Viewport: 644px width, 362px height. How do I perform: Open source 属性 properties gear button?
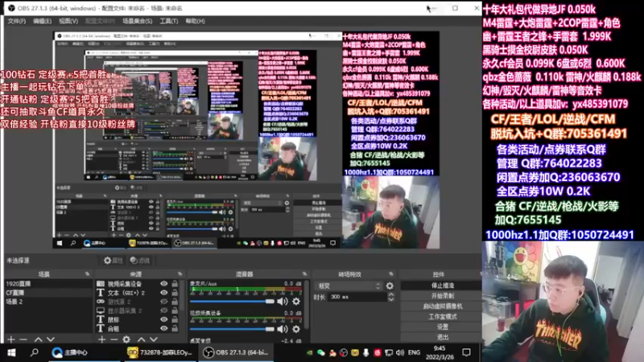[x=113, y=260]
